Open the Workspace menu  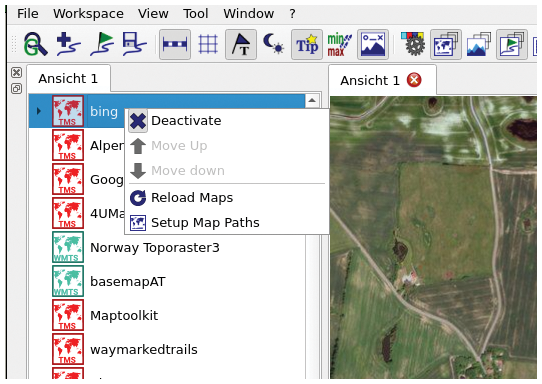(88, 14)
